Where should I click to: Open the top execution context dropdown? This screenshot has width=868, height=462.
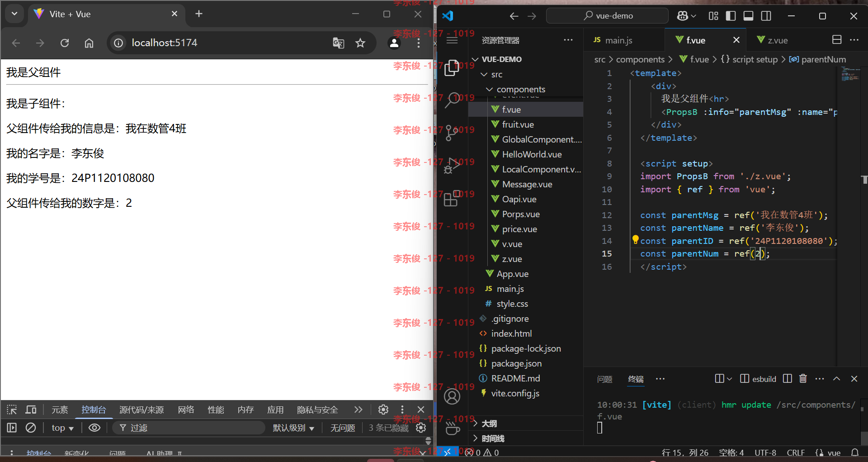click(x=62, y=428)
